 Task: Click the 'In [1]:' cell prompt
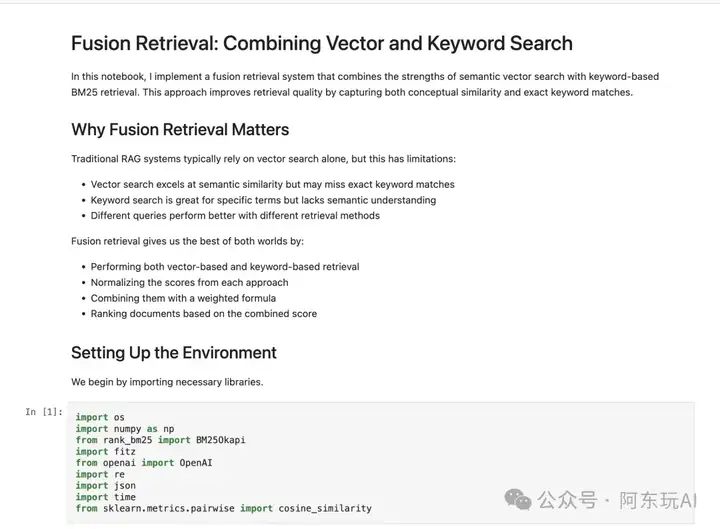[x=44, y=412]
